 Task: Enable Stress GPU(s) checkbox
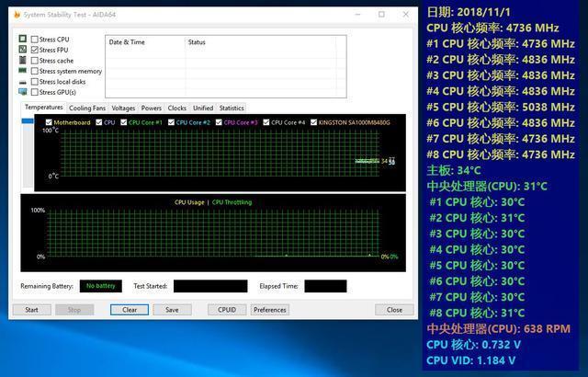[x=35, y=92]
